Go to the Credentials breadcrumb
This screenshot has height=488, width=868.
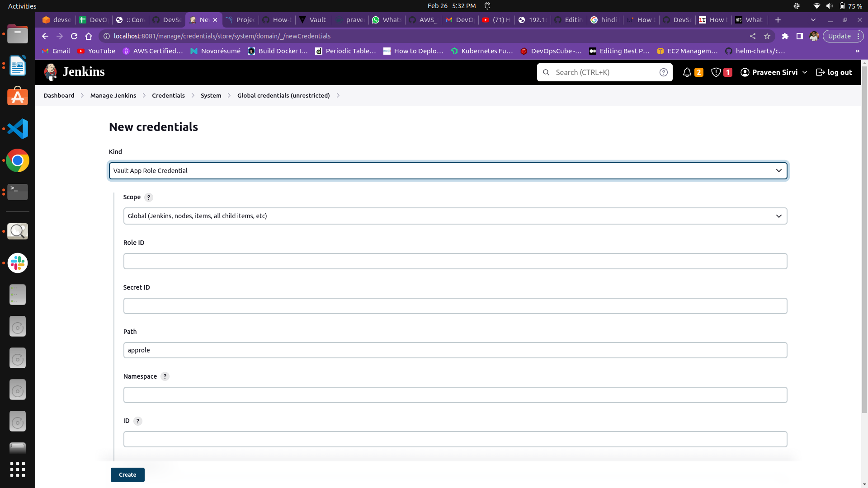click(x=168, y=95)
